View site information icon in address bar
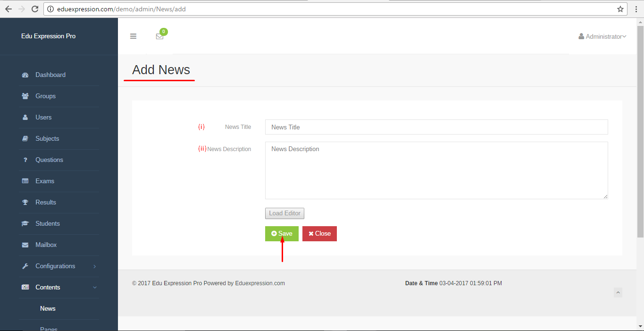 pos(50,9)
